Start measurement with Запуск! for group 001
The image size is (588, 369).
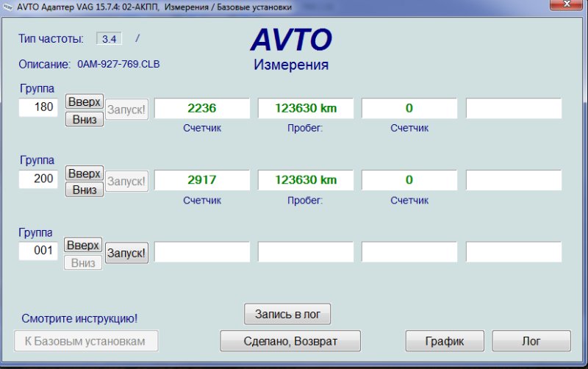point(126,253)
